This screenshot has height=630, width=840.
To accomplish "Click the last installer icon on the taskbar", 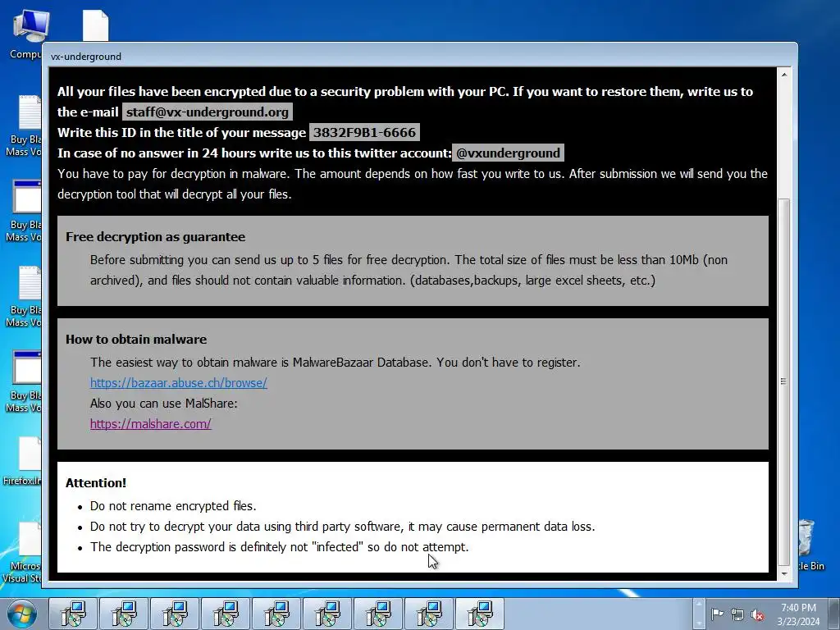I will coord(479,614).
